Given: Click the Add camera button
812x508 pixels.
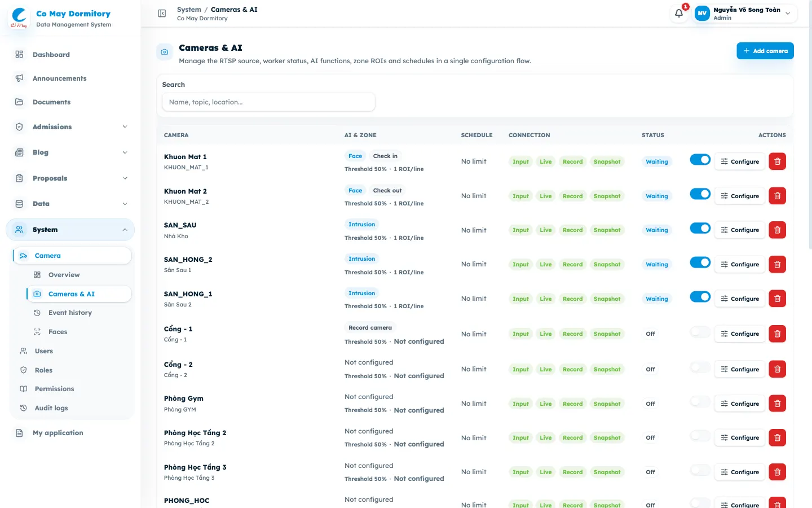Looking at the screenshot, I should pyautogui.click(x=765, y=51).
